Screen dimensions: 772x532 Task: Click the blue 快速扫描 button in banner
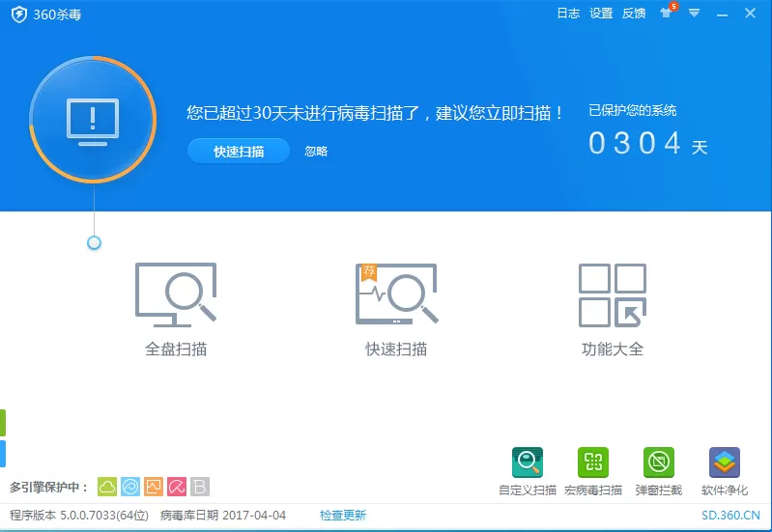tap(239, 151)
